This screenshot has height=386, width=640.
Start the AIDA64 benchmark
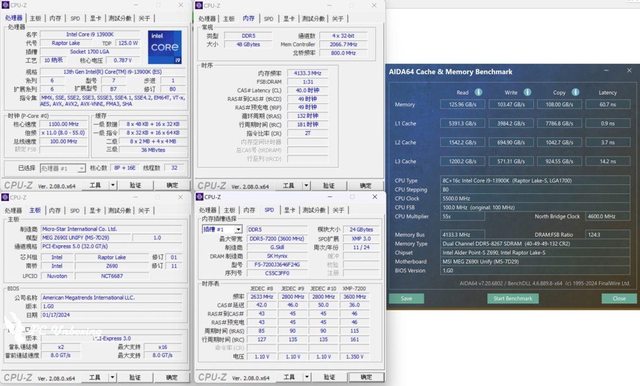pyautogui.click(x=513, y=299)
